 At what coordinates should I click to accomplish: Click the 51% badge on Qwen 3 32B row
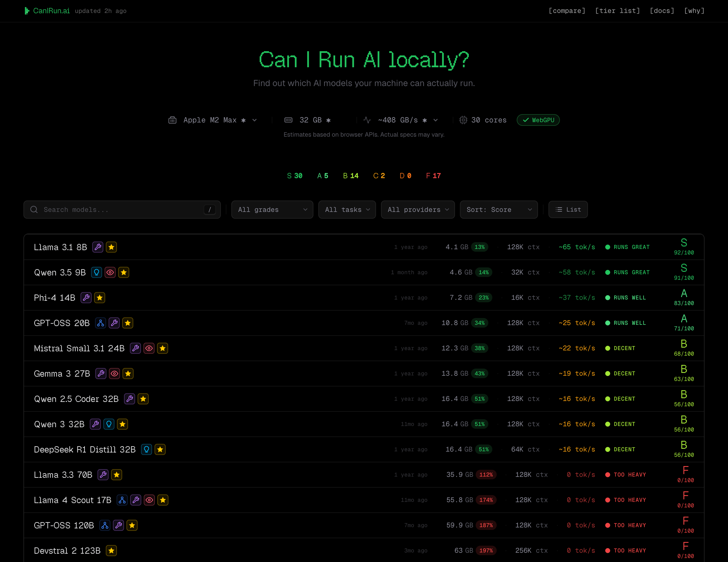480,424
